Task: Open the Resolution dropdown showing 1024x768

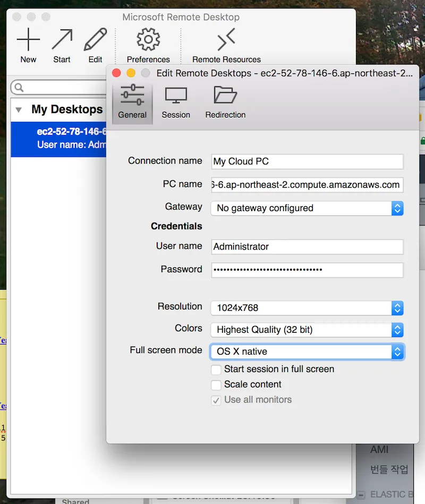Action: point(307,308)
